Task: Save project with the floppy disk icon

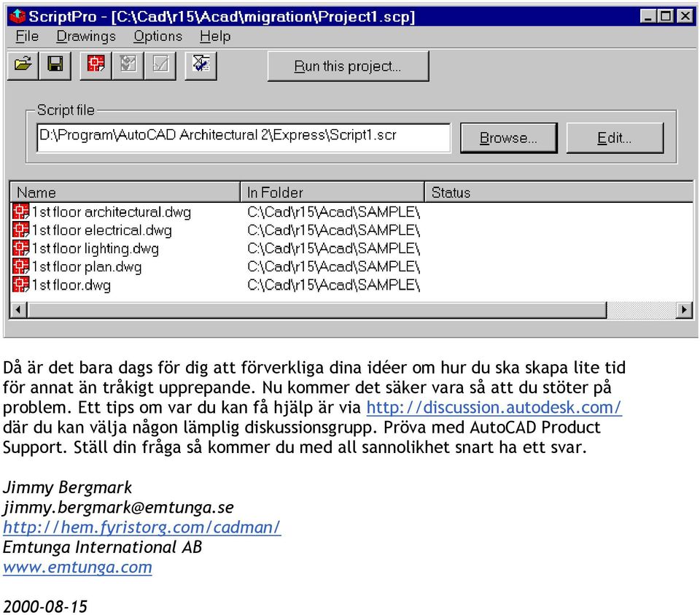Action: tap(55, 65)
